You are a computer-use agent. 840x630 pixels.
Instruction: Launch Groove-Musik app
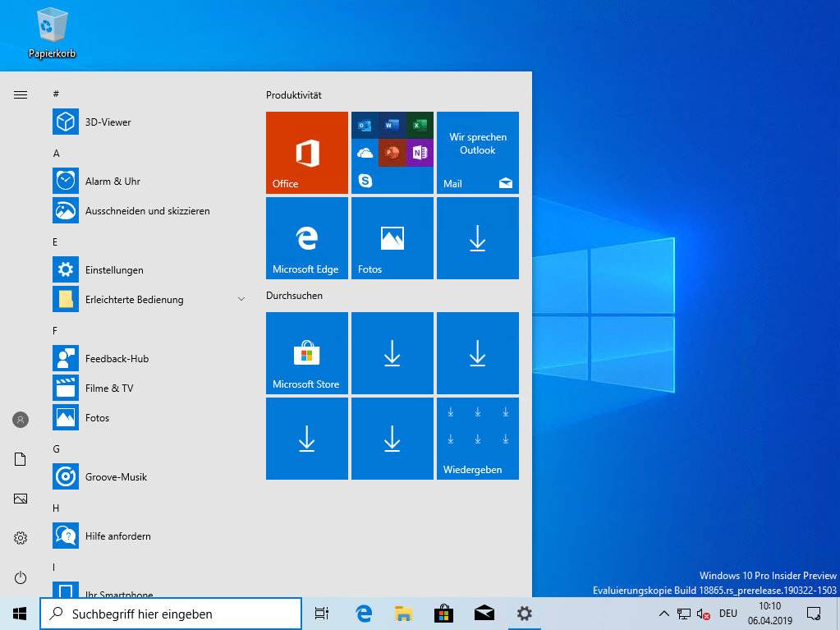point(149,476)
